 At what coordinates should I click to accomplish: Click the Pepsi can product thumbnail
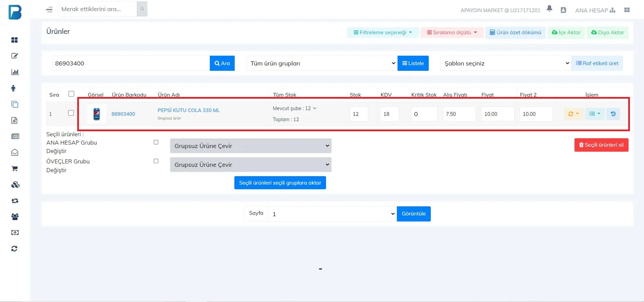[x=97, y=114]
